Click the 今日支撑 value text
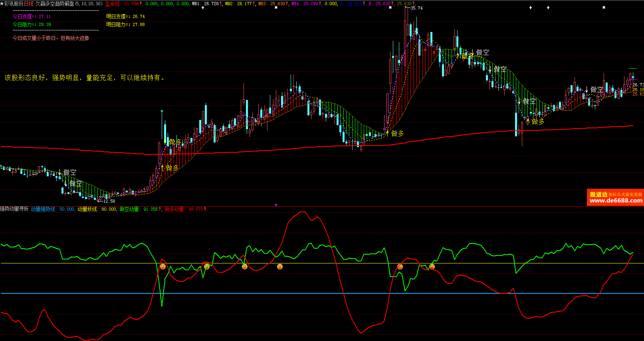The image size is (644, 341). click(32, 16)
